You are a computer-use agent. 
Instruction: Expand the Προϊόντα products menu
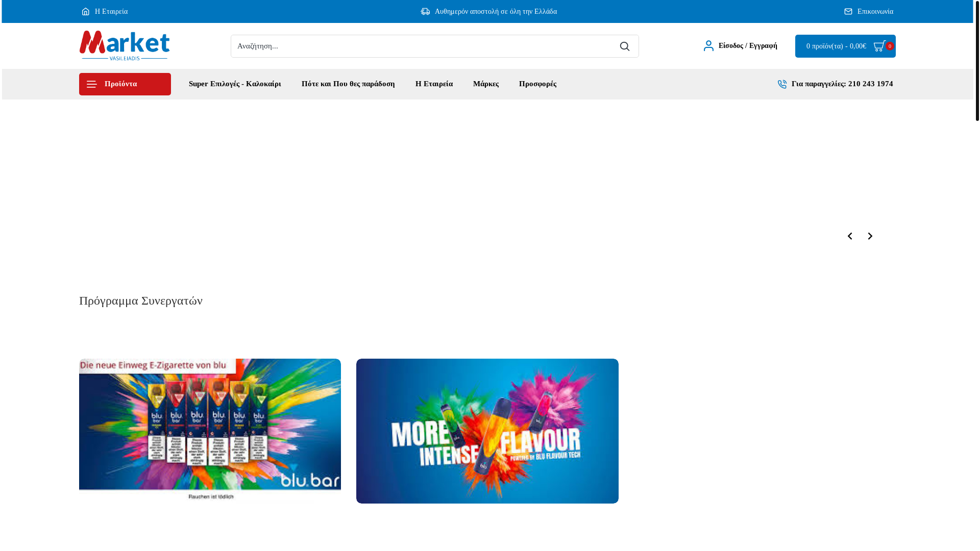[125, 84]
